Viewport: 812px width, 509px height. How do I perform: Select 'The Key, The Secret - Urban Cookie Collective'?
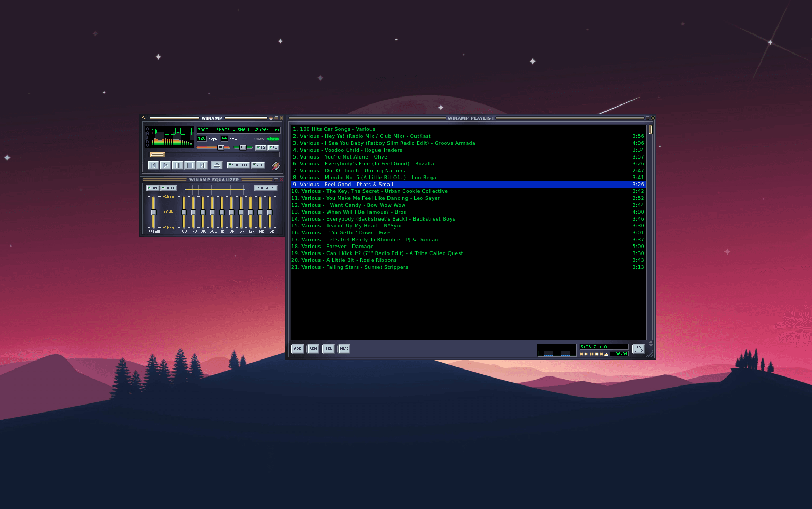pos(468,191)
